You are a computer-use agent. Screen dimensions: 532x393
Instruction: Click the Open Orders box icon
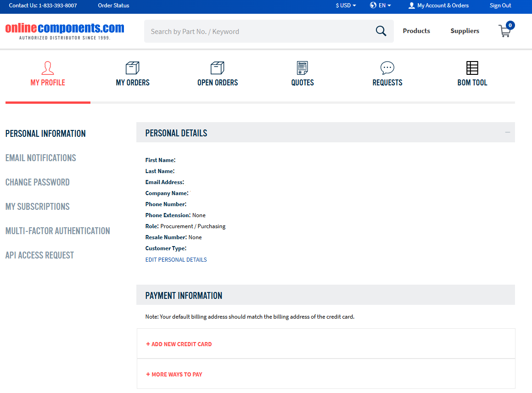218,68
